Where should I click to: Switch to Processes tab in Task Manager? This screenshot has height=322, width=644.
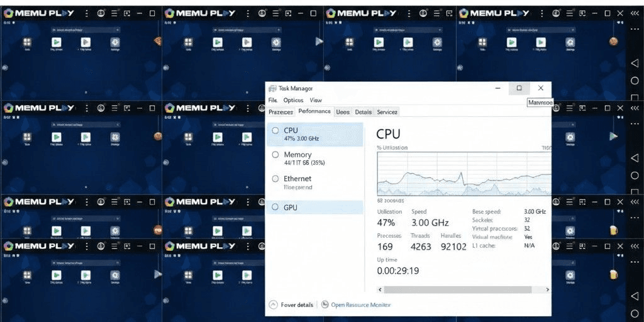(281, 112)
